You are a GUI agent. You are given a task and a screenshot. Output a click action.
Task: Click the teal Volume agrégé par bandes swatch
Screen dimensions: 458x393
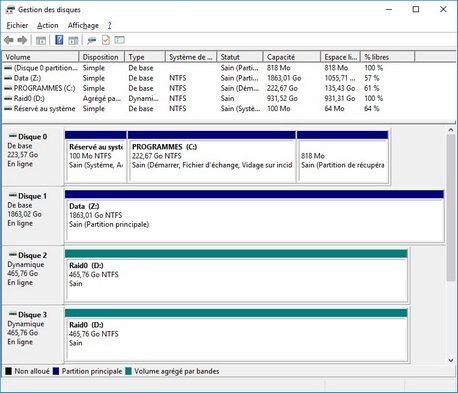128,371
